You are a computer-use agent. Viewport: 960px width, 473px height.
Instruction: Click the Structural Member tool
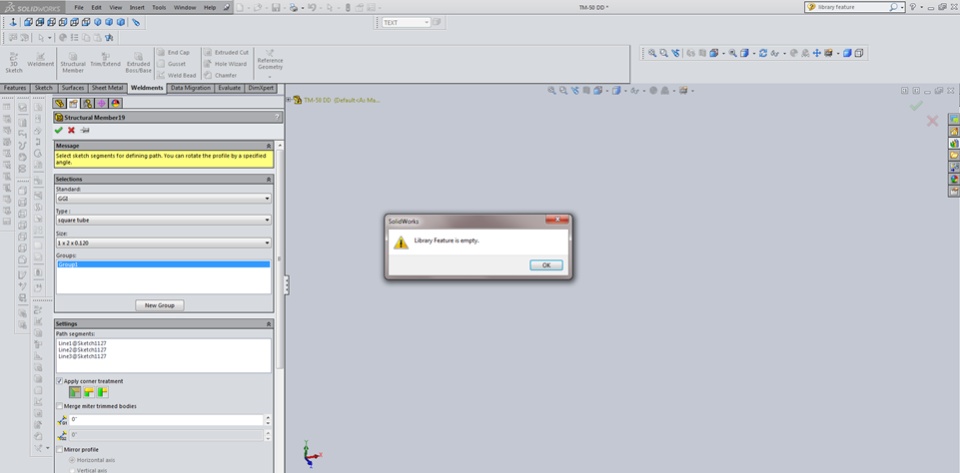[73, 62]
